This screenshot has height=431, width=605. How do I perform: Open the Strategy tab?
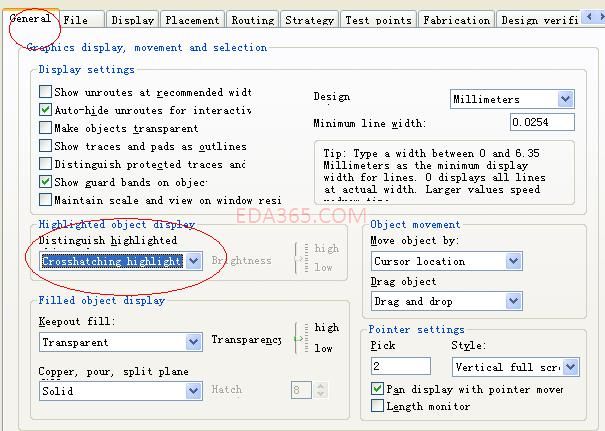[309, 20]
